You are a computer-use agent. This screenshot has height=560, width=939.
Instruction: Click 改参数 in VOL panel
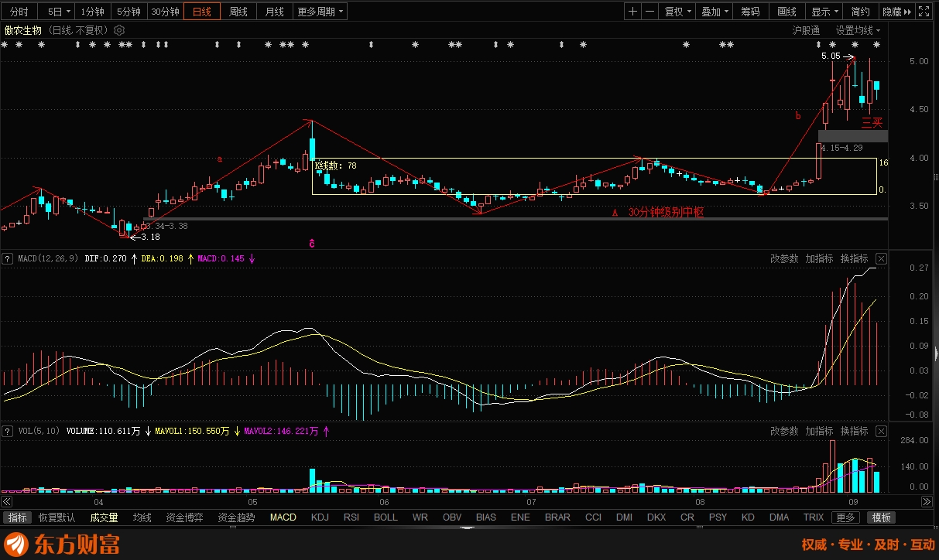point(784,431)
